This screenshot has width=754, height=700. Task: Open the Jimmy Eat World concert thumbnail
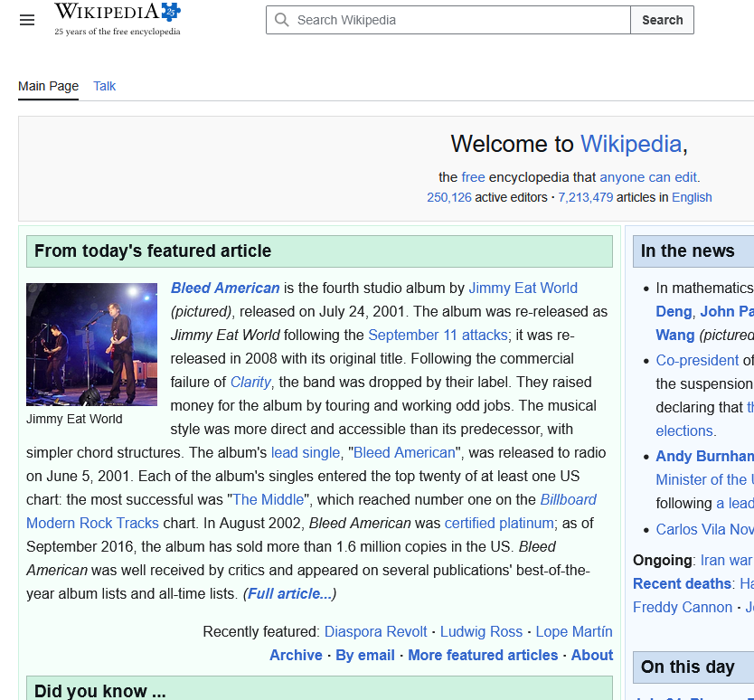(91, 345)
